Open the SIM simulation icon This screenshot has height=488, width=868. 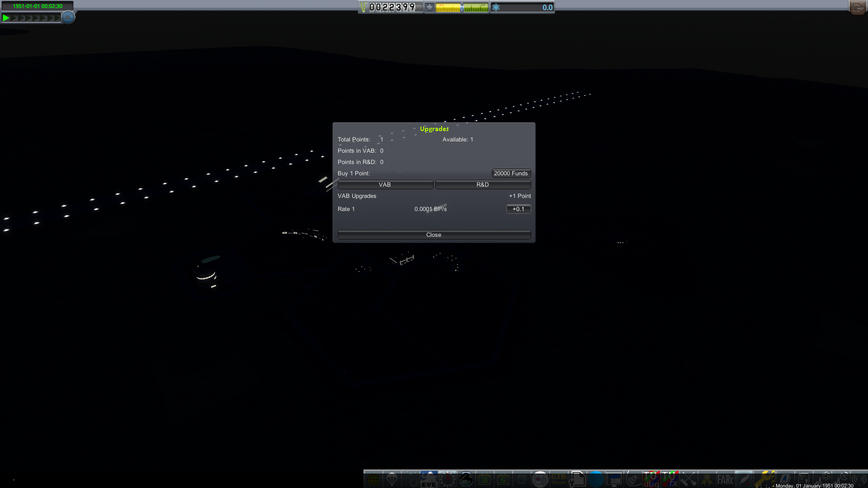tap(614, 479)
